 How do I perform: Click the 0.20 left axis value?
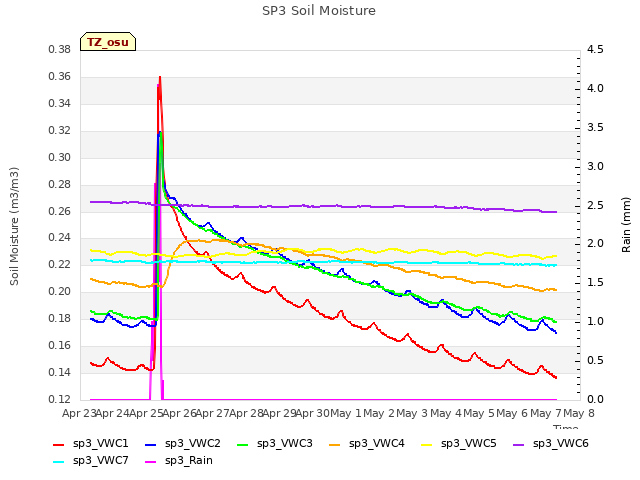[60, 292]
